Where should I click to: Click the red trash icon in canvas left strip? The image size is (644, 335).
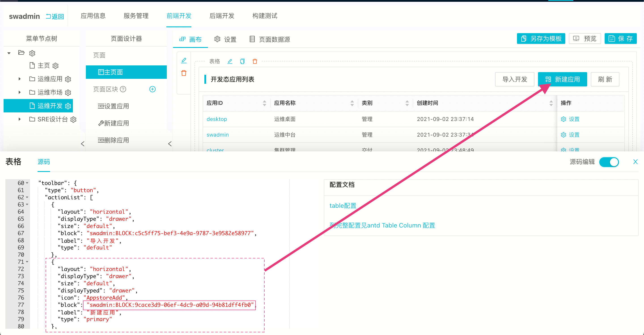pos(184,73)
